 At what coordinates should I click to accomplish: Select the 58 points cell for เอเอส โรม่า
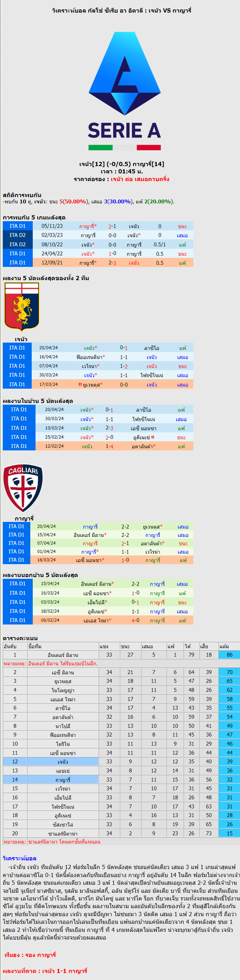coord(229,699)
